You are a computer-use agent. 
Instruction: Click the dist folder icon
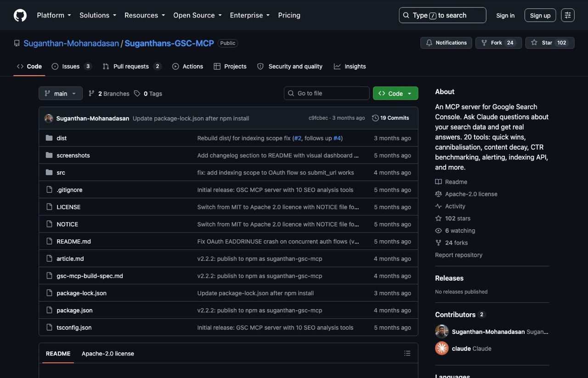pos(49,138)
